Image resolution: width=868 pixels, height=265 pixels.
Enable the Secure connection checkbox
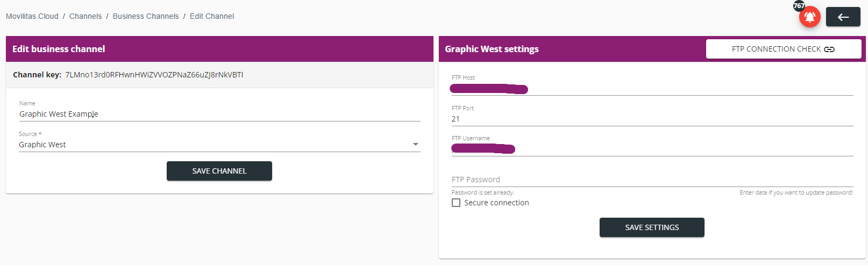coord(456,203)
